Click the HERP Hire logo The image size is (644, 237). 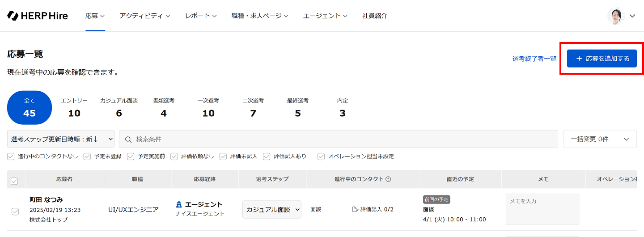38,16
